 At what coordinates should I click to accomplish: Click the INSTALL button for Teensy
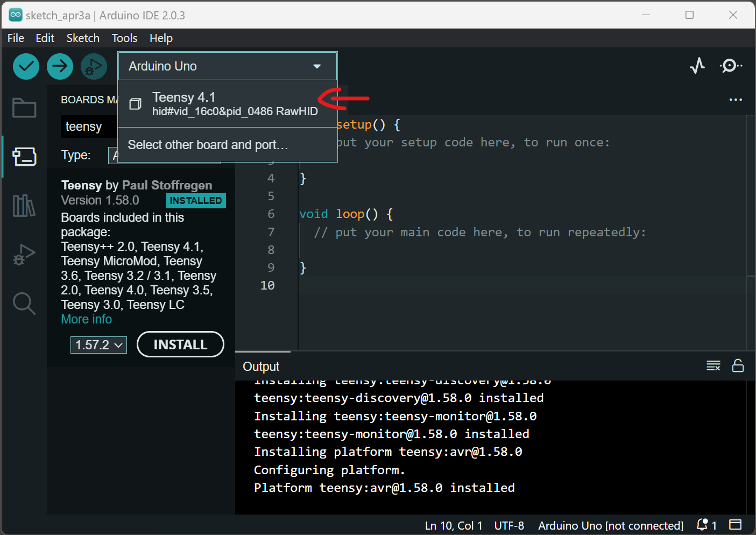[180, 344]
